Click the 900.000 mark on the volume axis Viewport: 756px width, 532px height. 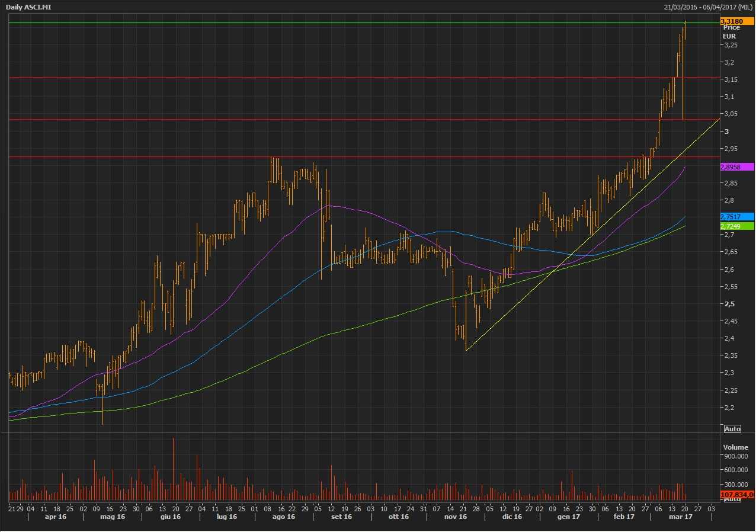(736, 456)
